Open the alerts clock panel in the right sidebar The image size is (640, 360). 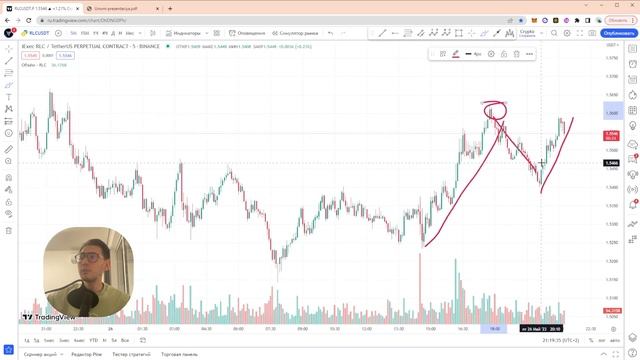(x=633, y=64)
